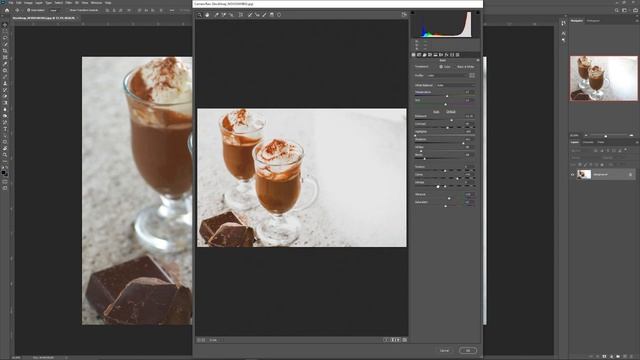Select the Brush tool in Photoshop toolbox

coord(5,77)
